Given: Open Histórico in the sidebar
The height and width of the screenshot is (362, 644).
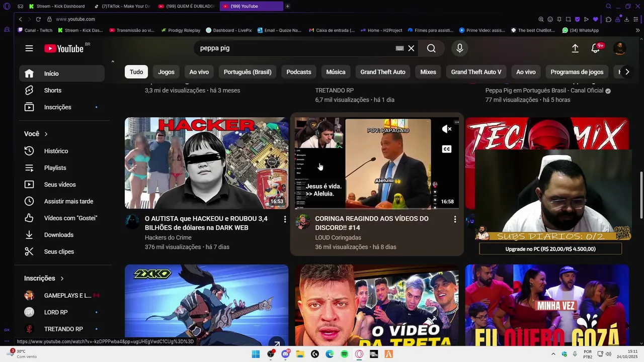Looking at the screenshot, I should click(x=62, y=151).
